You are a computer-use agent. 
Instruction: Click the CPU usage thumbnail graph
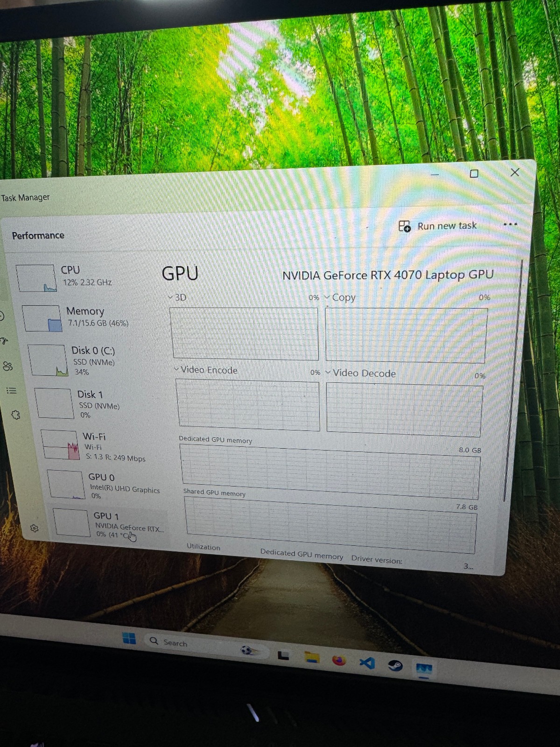click(x=36, y=278)
